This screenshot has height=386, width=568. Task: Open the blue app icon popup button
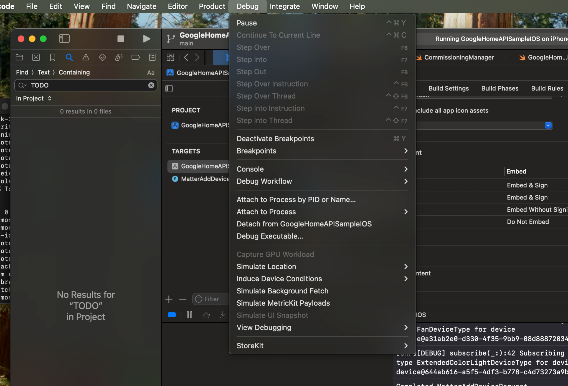(548, 125)
